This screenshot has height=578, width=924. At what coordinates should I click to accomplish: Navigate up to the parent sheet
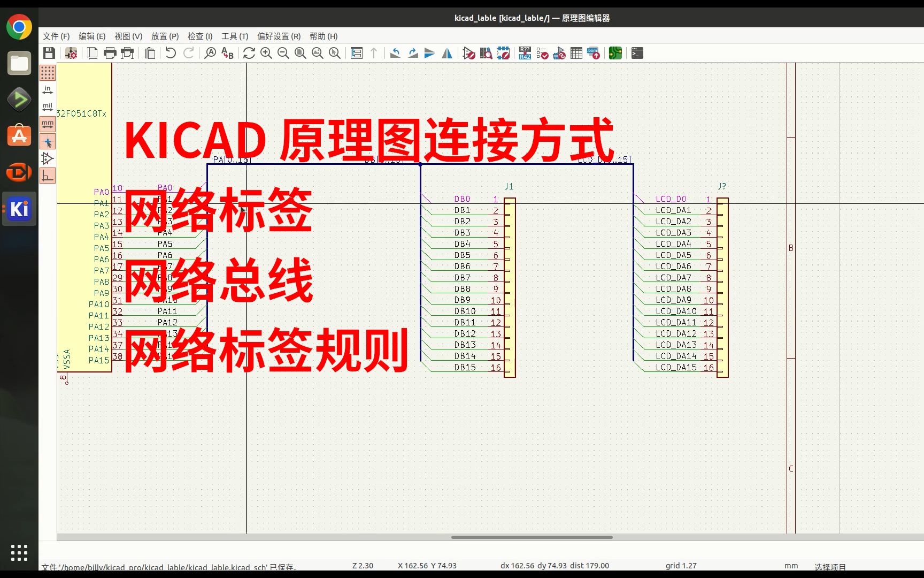click(x=373, y=53)
